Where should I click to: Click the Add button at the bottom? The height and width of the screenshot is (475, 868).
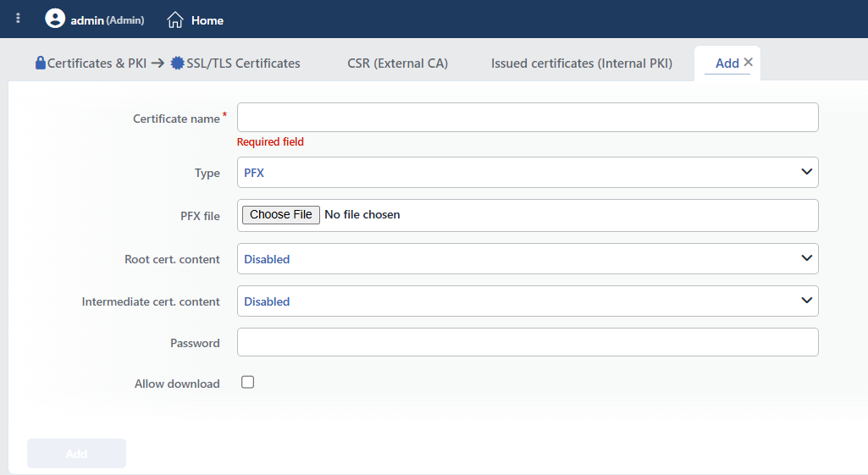point(76,454)
